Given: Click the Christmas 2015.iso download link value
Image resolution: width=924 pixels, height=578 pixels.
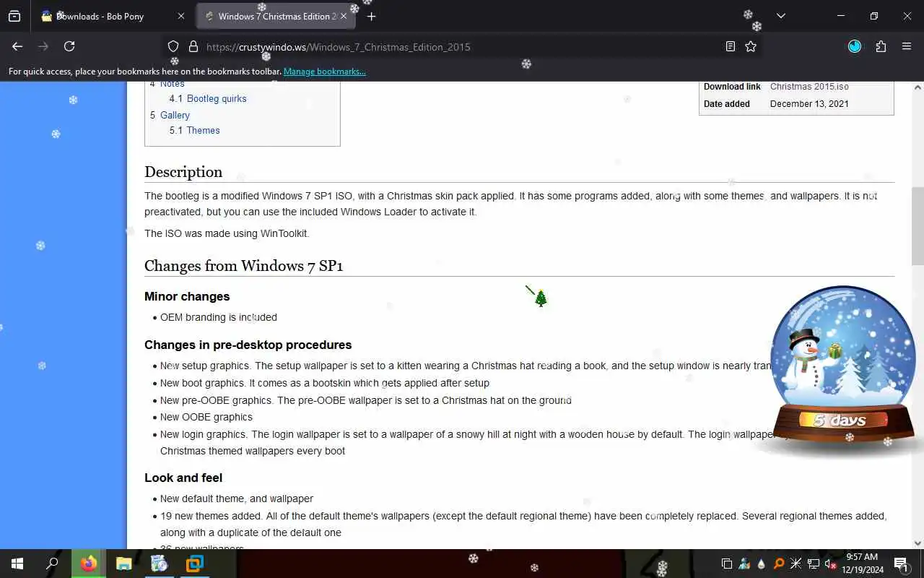Looking at the screenshot, I should click(809, 87).
